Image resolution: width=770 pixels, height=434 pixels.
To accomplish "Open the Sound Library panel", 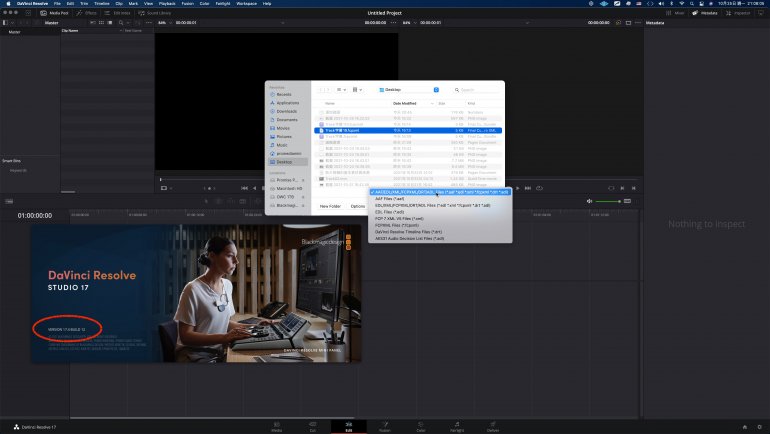I will coord(157,13).
